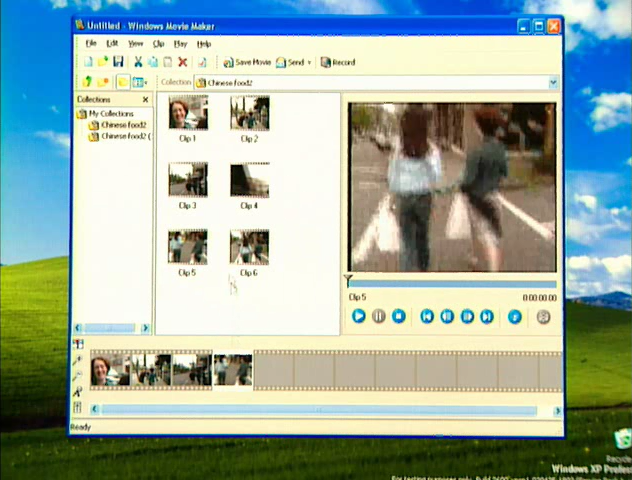
Task: Open the Collection combo box dropdown
Action: 553,83
